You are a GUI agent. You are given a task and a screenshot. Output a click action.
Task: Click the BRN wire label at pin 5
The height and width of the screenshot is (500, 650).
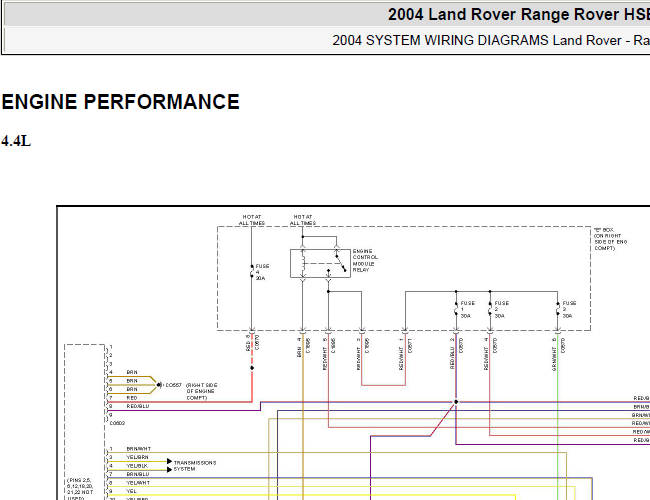132,381
